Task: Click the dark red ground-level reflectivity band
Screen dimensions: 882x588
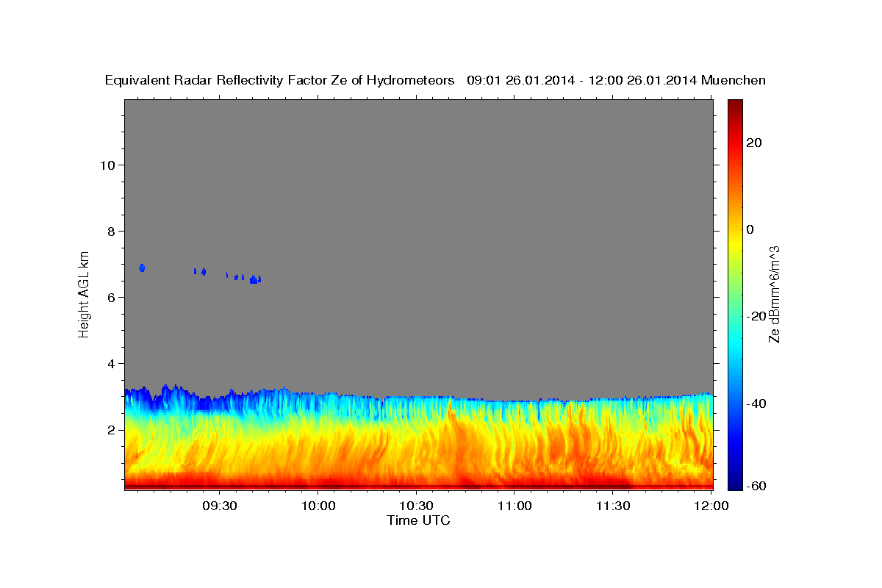Action: (x=418, y=487)
